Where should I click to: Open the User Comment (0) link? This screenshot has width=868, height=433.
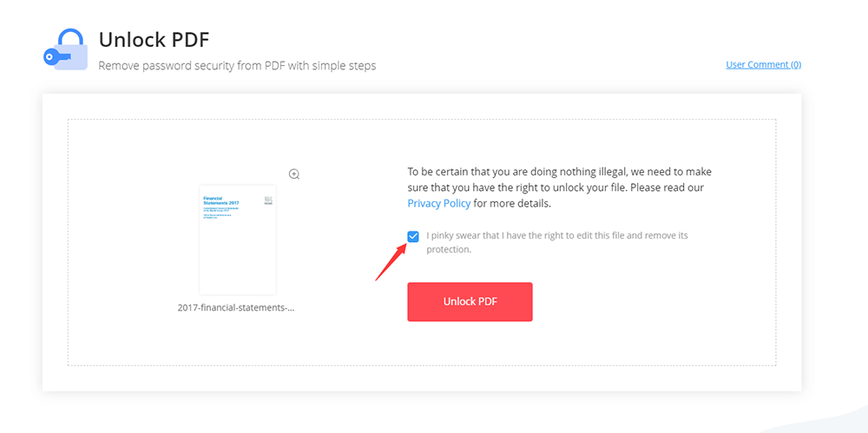click(763, 64)
